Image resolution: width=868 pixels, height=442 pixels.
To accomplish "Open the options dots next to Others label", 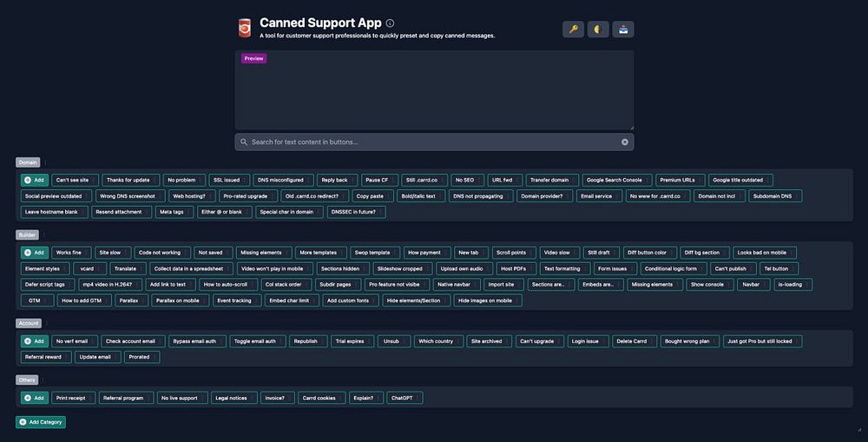I will coord(43,379).
